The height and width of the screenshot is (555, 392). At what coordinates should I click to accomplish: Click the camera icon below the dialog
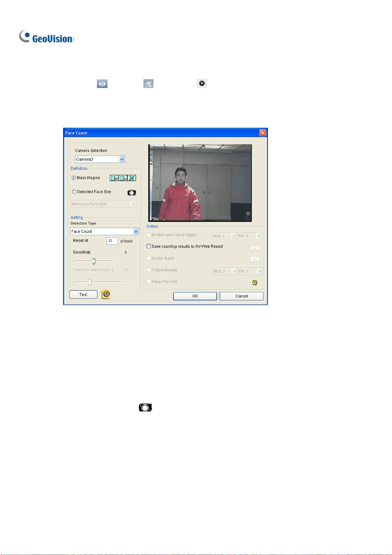tap(145, 408)
